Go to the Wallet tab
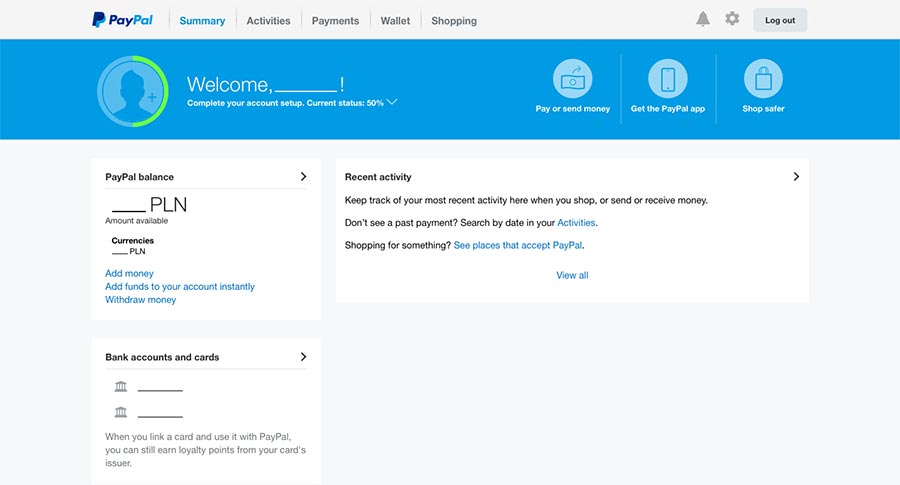The width and height of the screenshot is (900, 485). click(395, 21)
